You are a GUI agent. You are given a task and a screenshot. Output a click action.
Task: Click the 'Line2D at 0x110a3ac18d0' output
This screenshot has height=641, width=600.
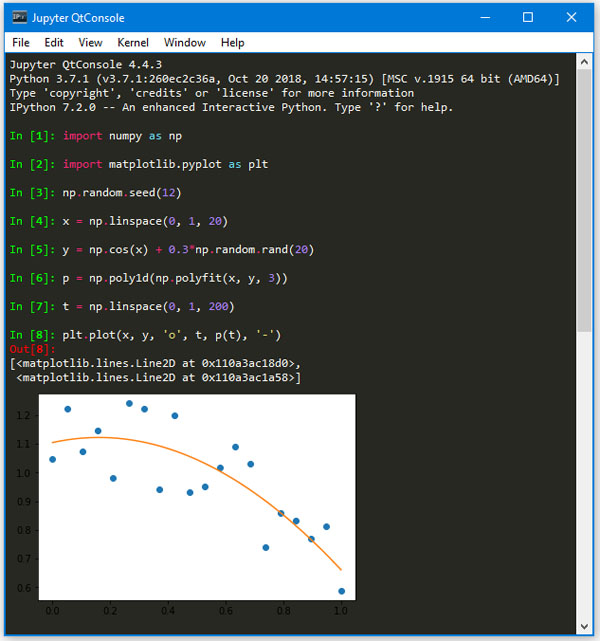click(155, 363)
